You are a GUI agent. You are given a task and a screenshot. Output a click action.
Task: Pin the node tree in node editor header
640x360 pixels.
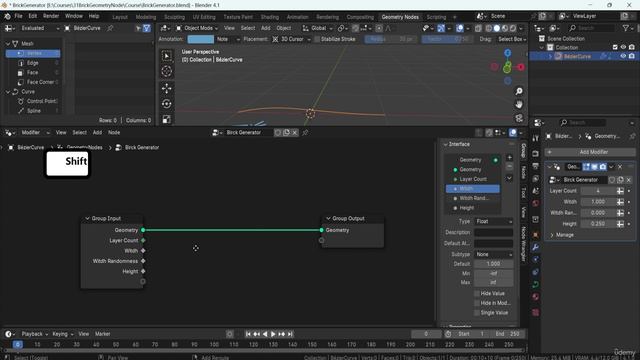(305, 133)
